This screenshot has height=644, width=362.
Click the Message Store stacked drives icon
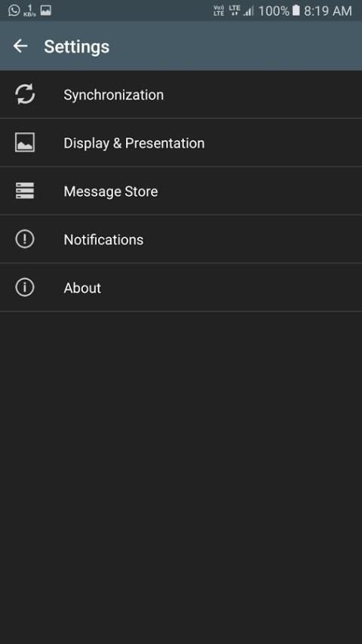click(25, 191)
